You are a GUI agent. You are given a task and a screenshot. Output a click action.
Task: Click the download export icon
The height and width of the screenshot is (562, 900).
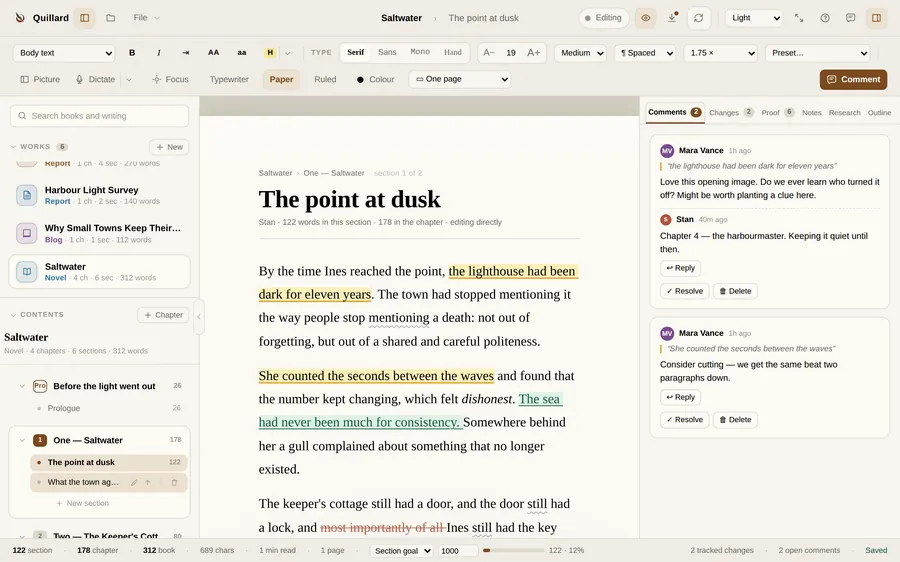coord(672,18)
